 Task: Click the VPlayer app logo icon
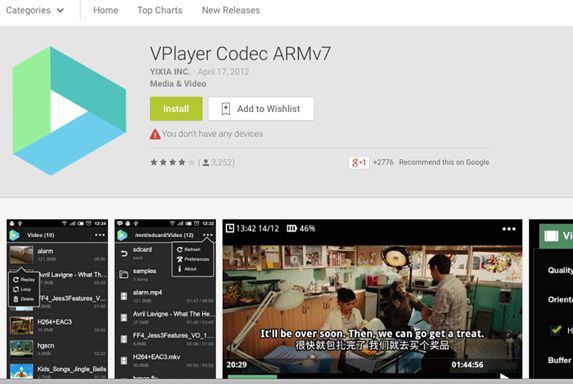(69, 111)
